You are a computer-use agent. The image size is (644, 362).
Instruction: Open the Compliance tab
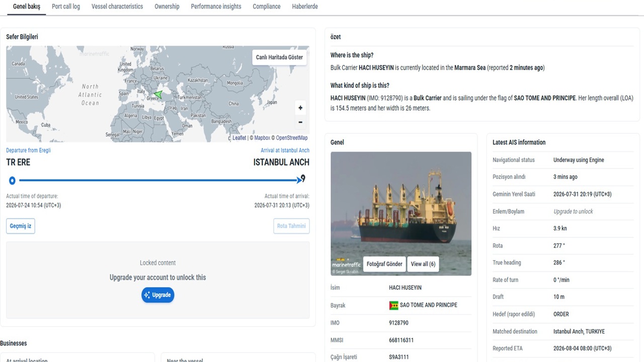pyautogui.click(x=267, y=7)
